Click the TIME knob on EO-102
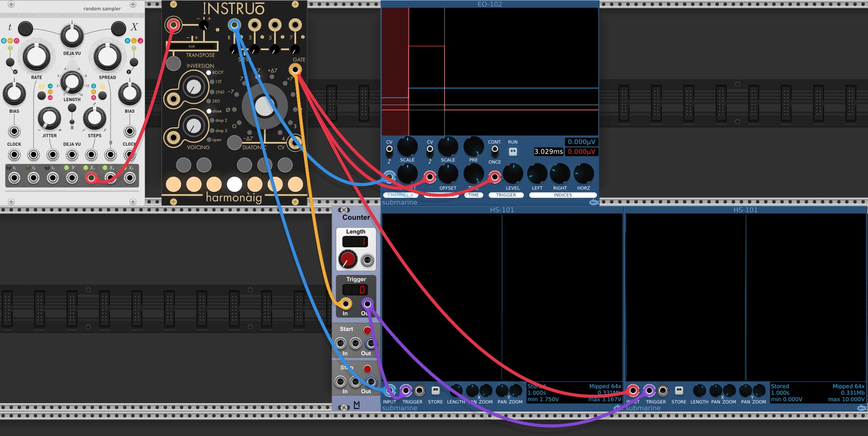This screenshot has height=436, width=868. click(473, 174)
